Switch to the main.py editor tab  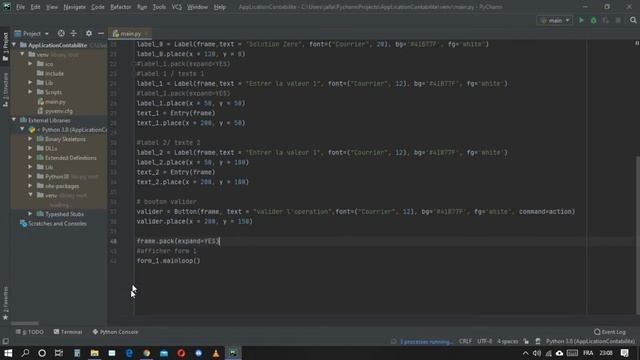click(x=129, y=33)
